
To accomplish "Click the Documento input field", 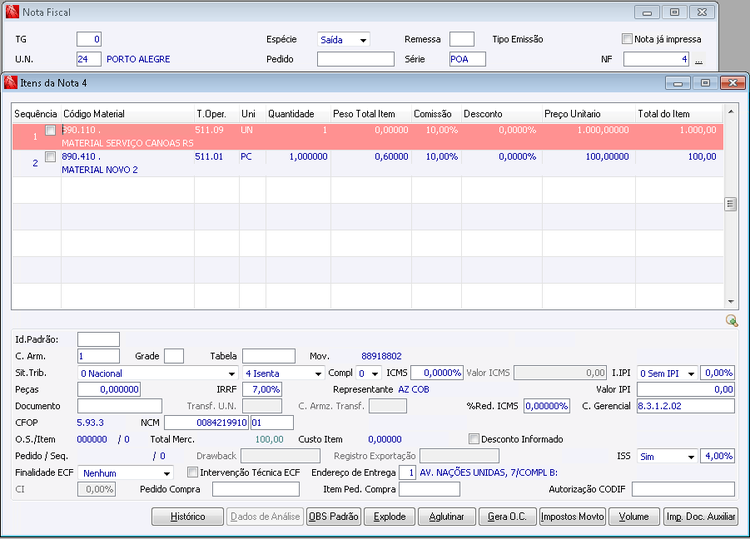I will pos(119,406).
